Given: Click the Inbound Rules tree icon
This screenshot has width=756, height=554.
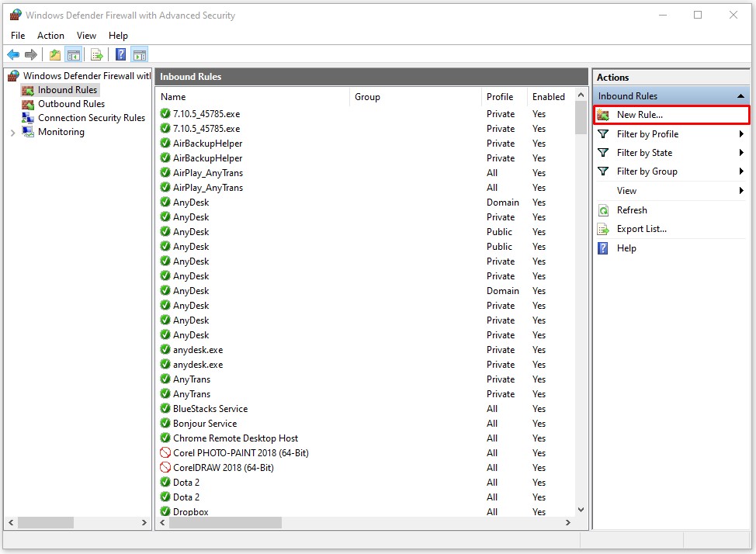Looking at the screenshot, I should point(28,90).
